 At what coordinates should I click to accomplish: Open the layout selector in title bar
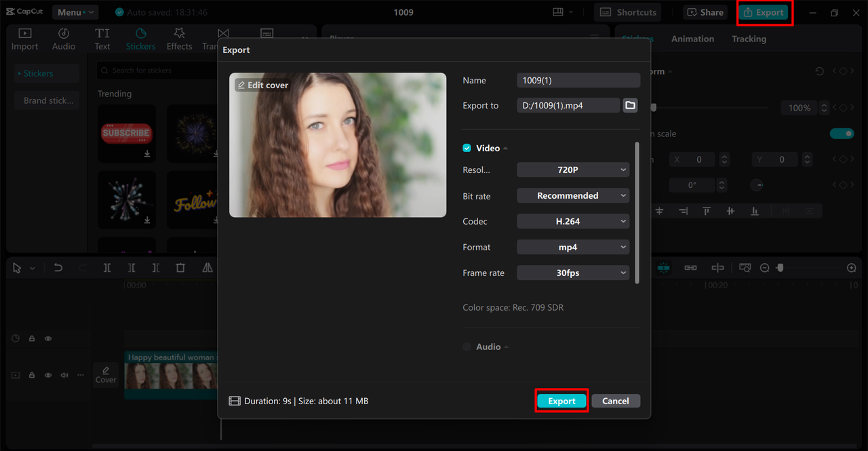click(x=563, y=12)
